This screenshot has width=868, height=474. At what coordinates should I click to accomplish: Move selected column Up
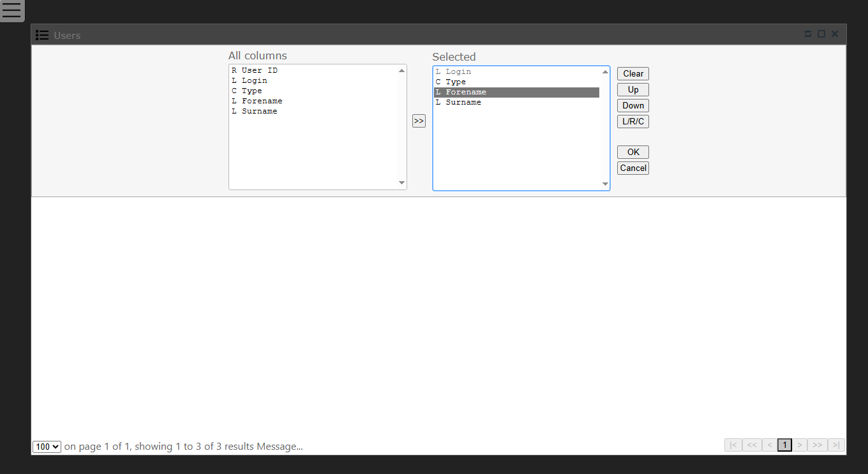tap(632, 89)
